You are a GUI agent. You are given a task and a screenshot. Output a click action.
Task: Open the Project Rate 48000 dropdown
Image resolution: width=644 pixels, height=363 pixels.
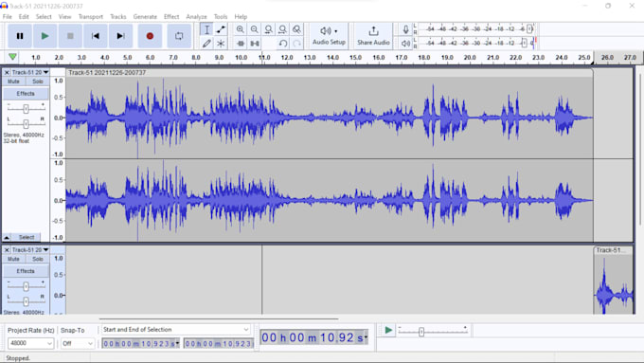(x=30, y=343)
